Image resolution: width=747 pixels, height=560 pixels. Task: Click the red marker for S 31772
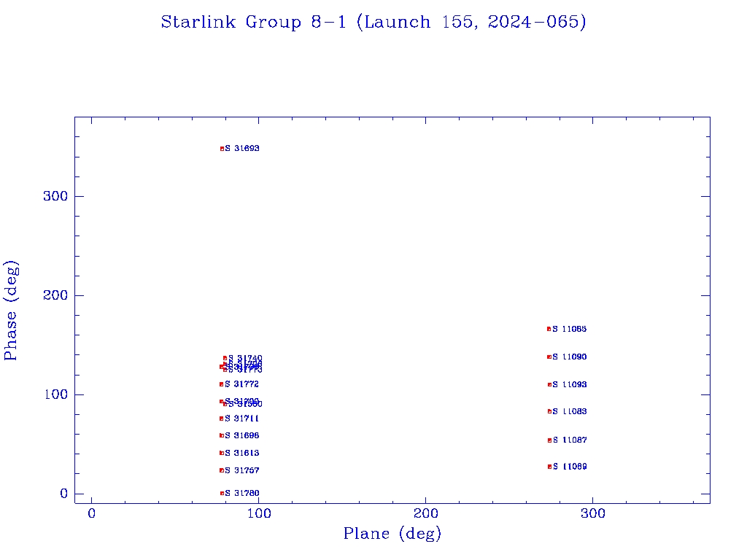point(221,384)
